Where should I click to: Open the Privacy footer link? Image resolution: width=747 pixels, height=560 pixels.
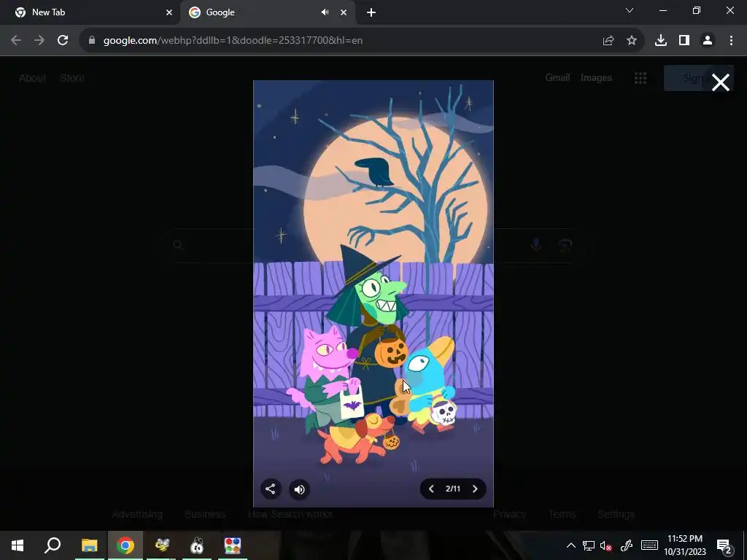(x=509, y=514)
